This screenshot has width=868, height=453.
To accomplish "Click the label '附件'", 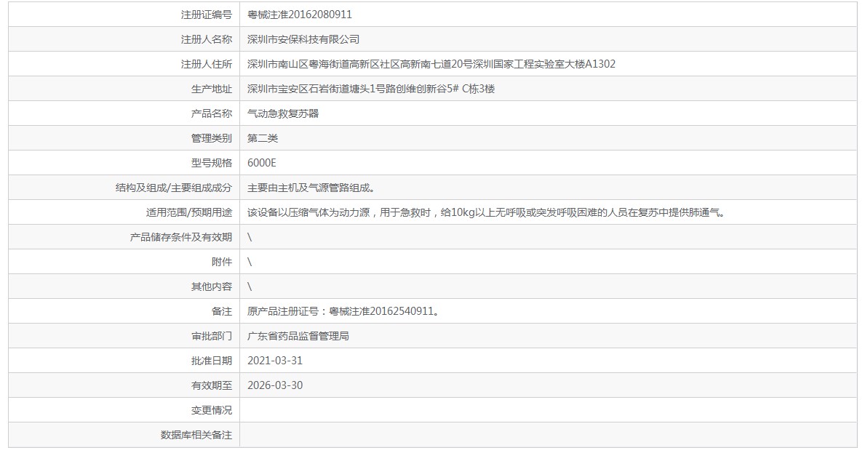I will coord(222,262).
